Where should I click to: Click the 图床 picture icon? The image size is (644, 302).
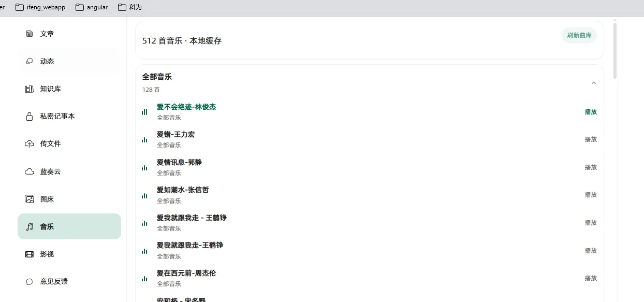point(30,199)
